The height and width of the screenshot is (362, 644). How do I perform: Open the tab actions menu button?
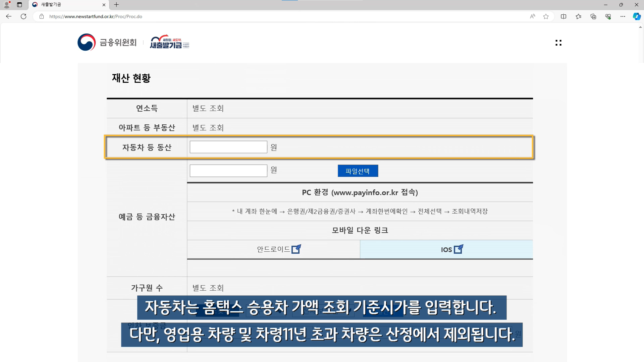coord(19,5)
